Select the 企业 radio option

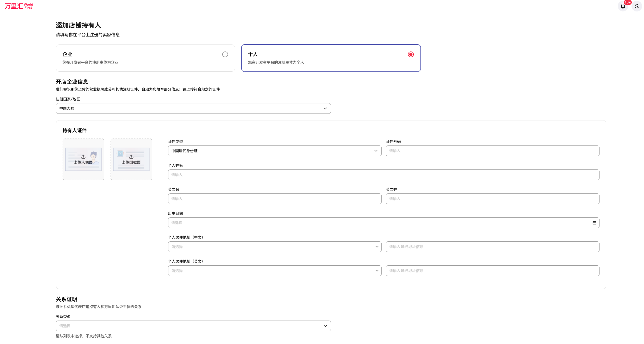pos(225,54)
